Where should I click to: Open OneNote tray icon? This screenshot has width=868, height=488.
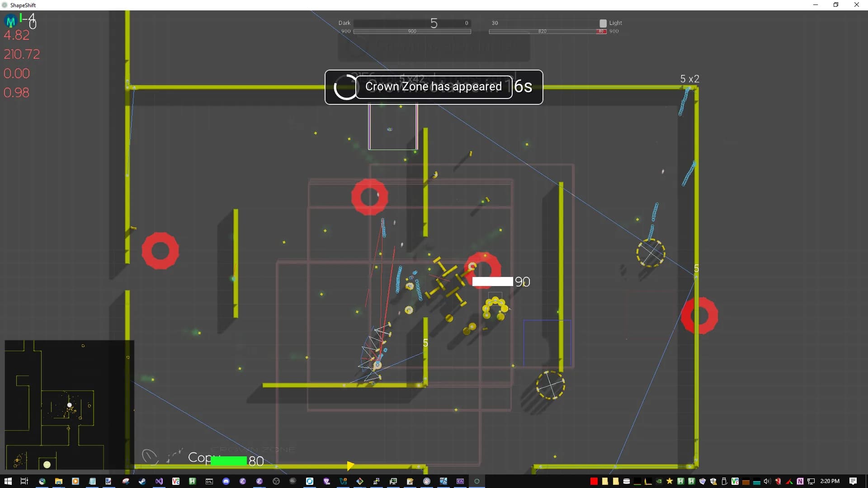click(800, 481)
